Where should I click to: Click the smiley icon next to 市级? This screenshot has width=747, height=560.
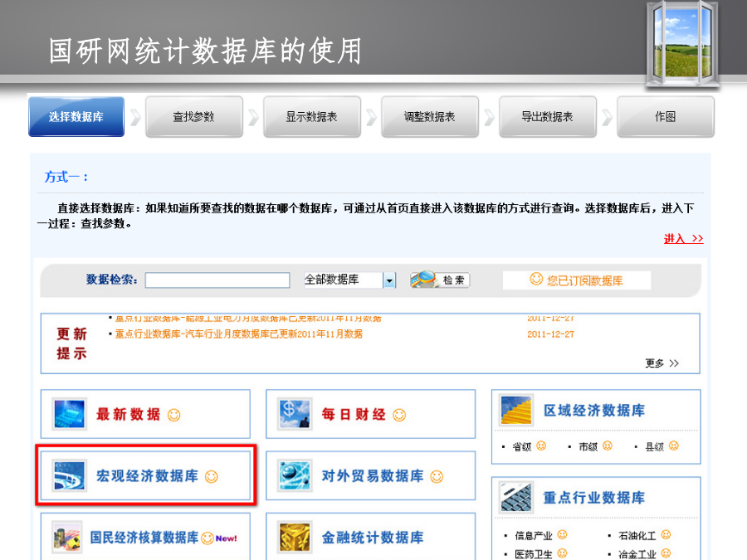[x=608, y=446]
